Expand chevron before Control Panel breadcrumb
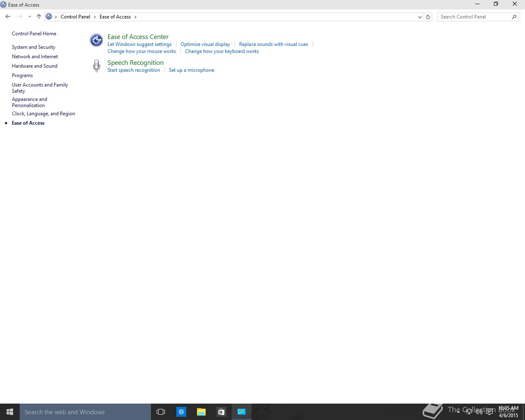The width and height of the screenshot is (525, 420). 56,17
